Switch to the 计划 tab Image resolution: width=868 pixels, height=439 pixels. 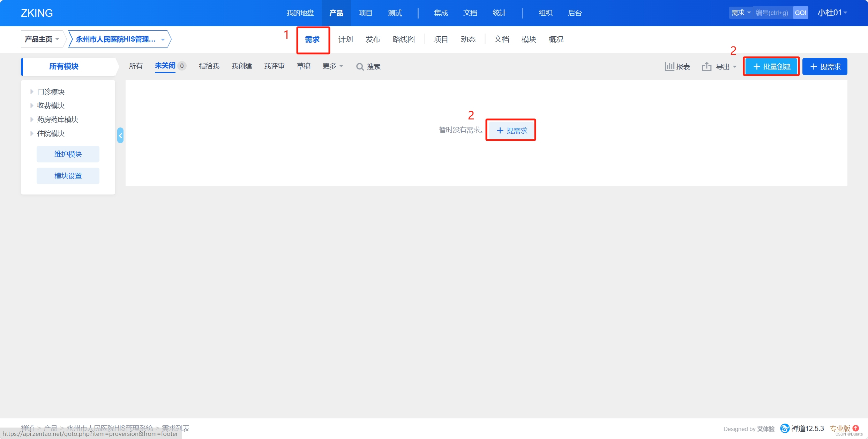(x=345, y=39)
